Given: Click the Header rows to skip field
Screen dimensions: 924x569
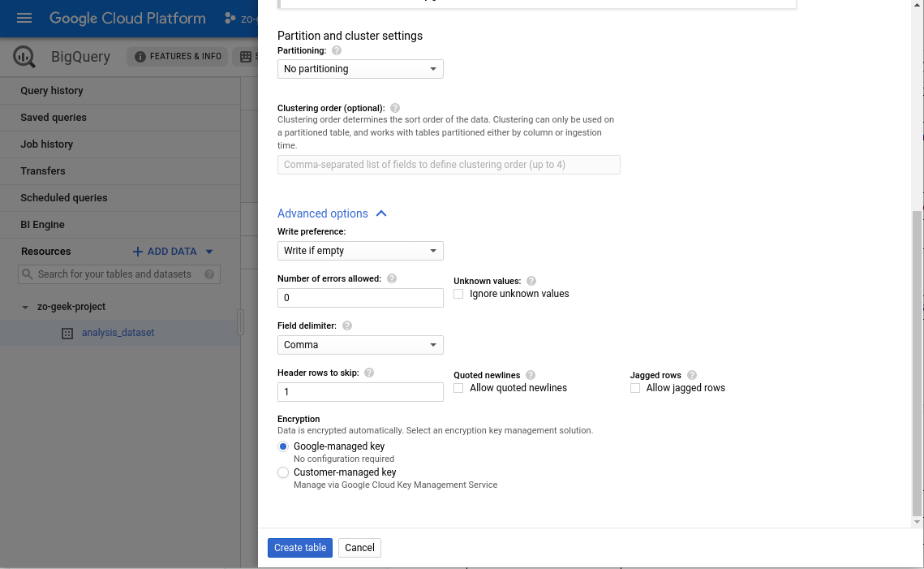Looking at the screenshot, I should click(360, 392).
